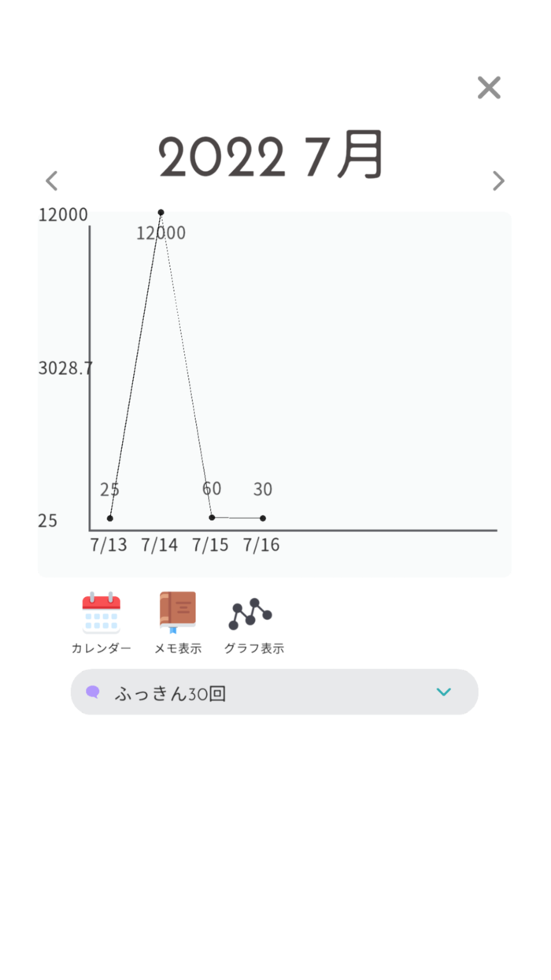Select the 7/16 data point

[x=263, y=518]
